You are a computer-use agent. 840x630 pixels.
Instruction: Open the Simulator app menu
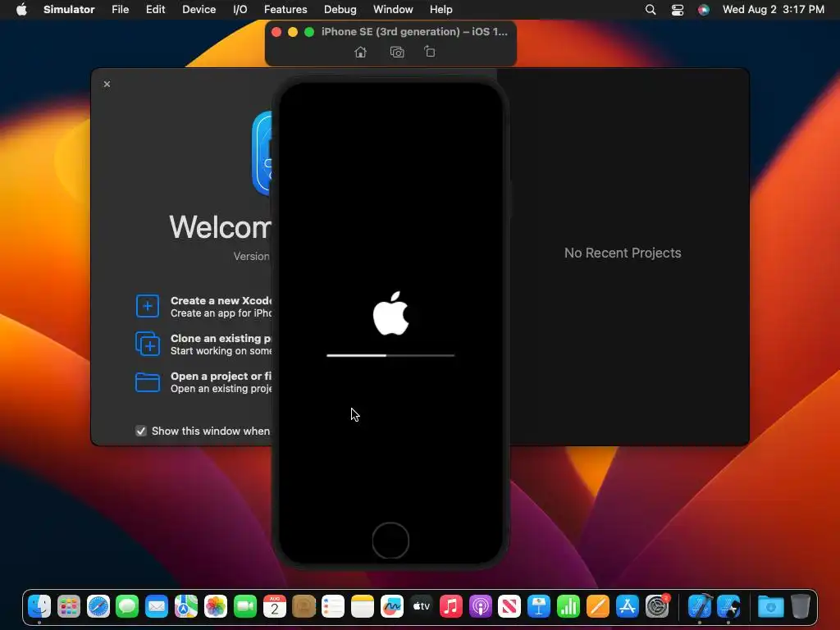[x=69, y=10]
